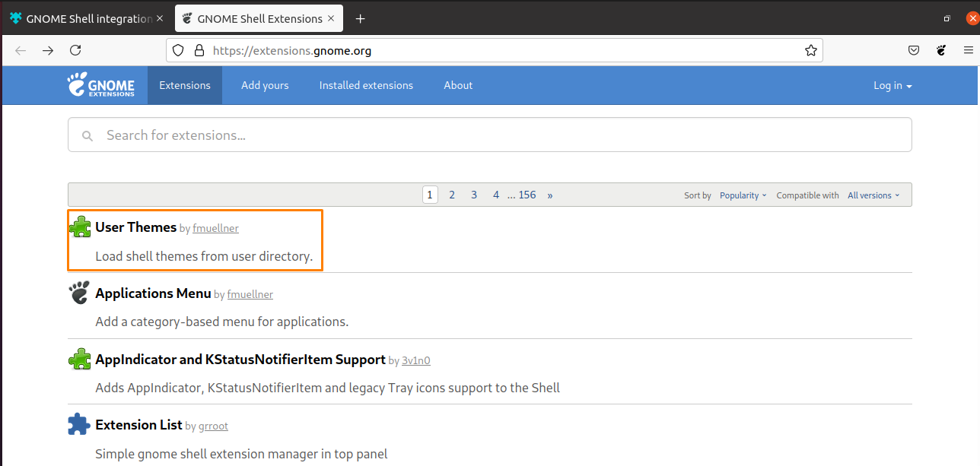Image resolution: width=980 pixels, height=466 pixels.
Task: Click the GNOME Extensions logo
Action: (100, 85)
